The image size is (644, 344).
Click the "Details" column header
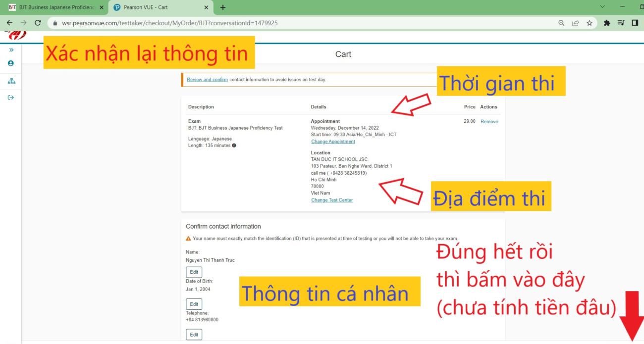pyautogui.click(x=319, y=107)
